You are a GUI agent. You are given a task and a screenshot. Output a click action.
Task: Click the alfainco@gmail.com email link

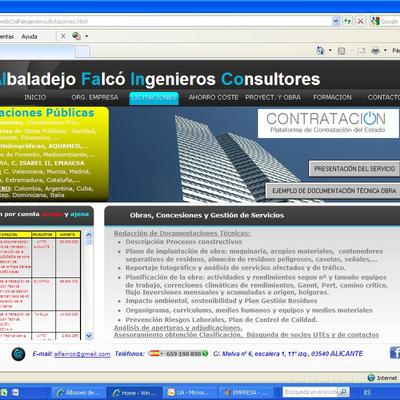[82, 354]
